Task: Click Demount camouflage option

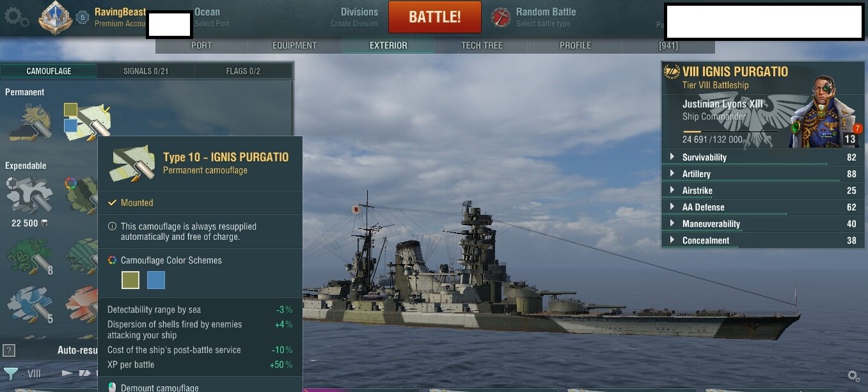Action: (160, 388)
